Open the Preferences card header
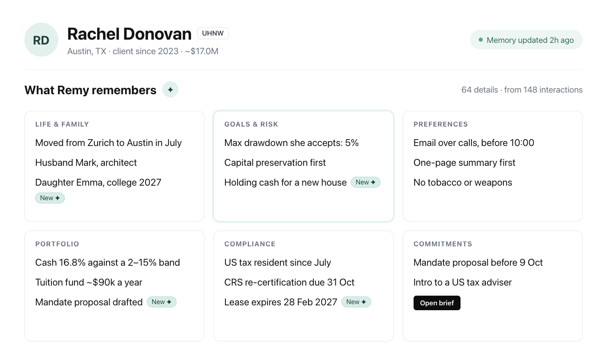Image resolution: width=607 pixels, height=364 pixels. click(441, 124)
